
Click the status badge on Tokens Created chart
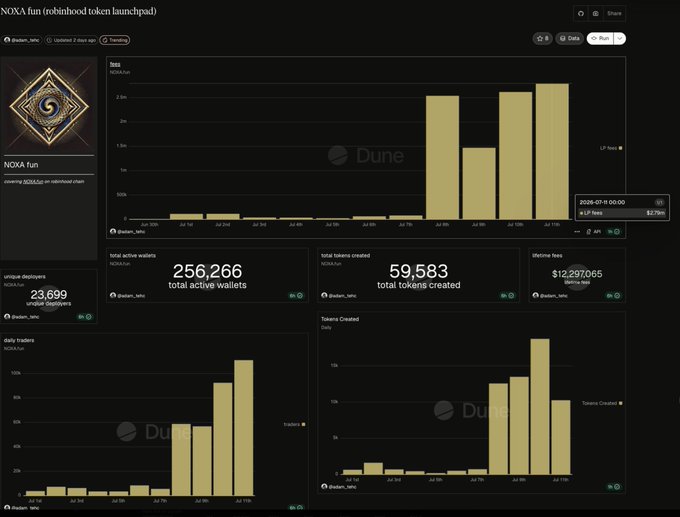tap(614, 487)
